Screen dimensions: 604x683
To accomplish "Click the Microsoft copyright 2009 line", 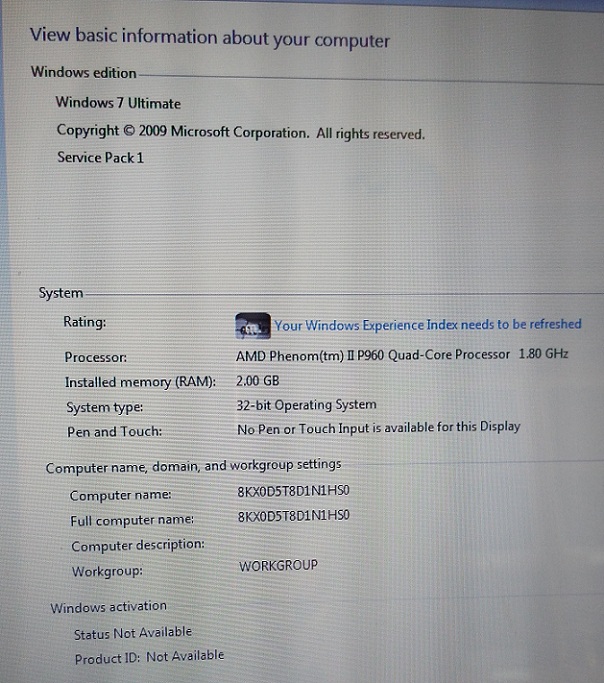I will 240,132.
